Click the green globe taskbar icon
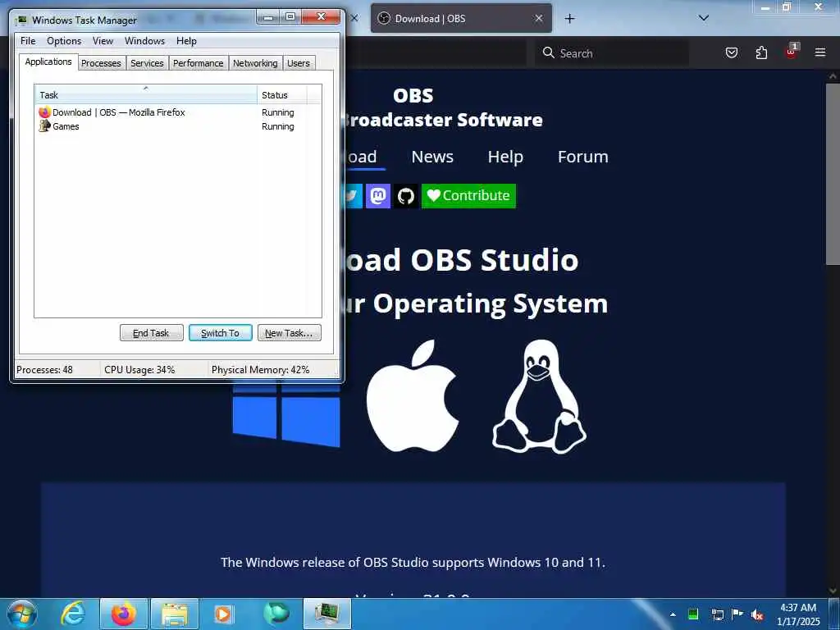The image size is (840, 630). [x=276, y=614]
